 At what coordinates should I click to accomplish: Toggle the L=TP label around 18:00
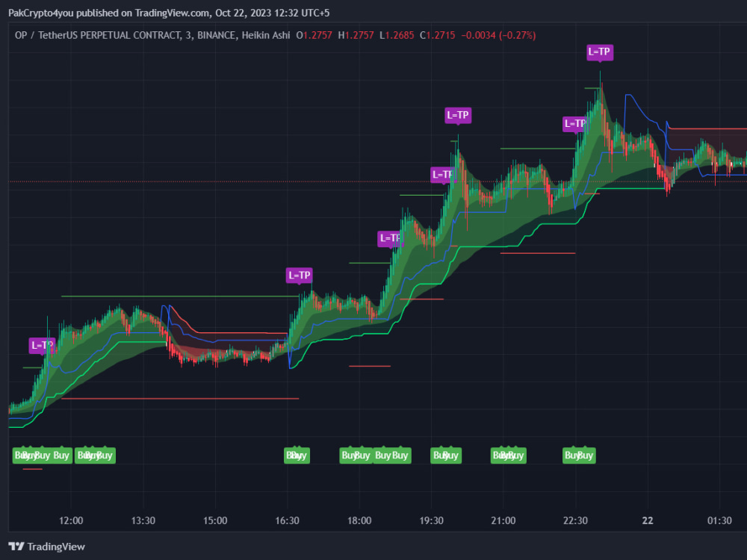pos(390,238)
